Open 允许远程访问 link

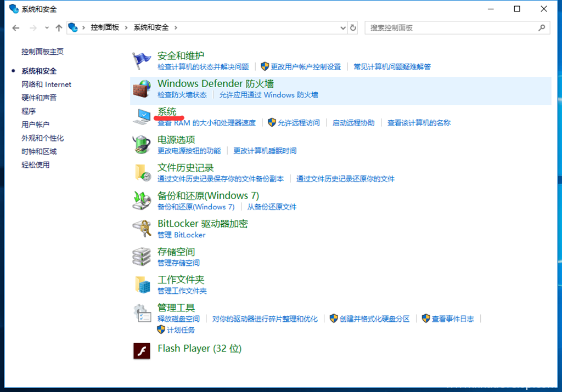pyautogui.click(x=299, y=123)
